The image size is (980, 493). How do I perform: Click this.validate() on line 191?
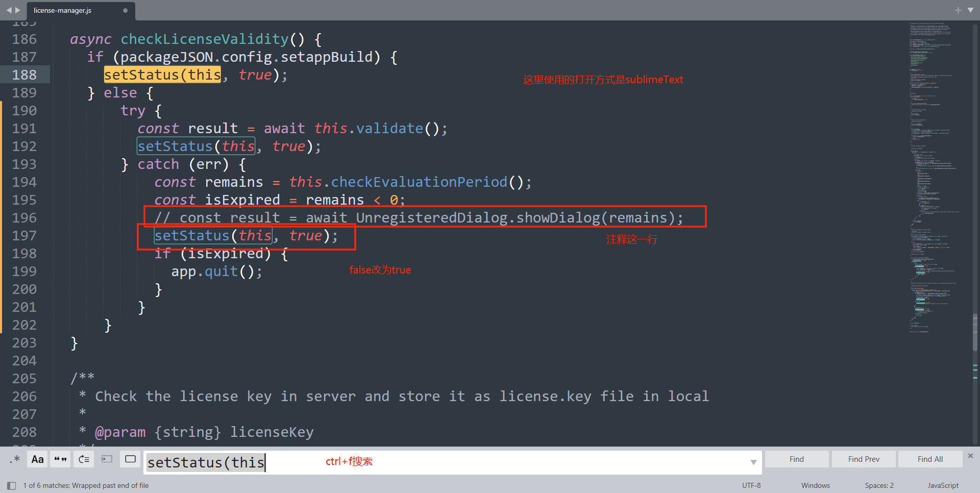point(381,129)
